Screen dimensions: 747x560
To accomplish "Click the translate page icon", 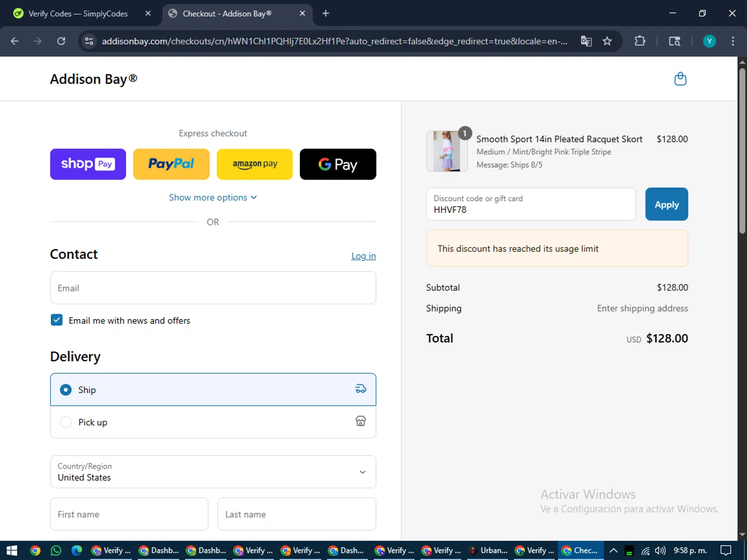I will pyautogui.click(x=586, y=41).
